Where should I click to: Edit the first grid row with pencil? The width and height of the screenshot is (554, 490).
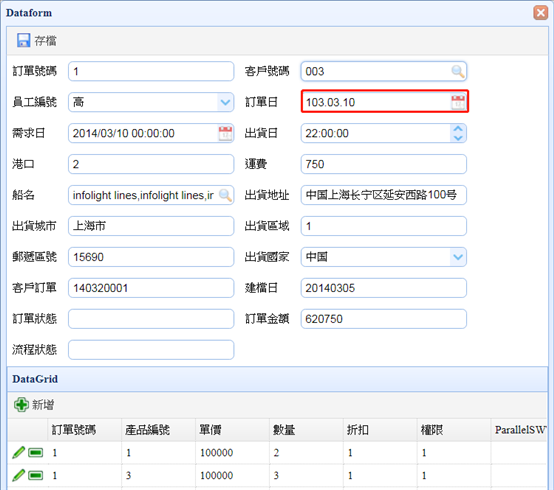tap(18, 453)
